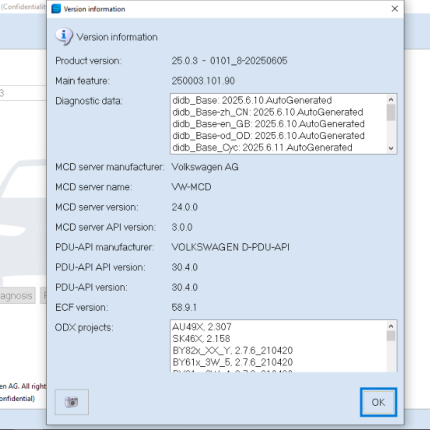Click Diagnostic data list scroll-up arrow
Image resolution: width=430 pixels, height=430 pixels.
point(391,99)
